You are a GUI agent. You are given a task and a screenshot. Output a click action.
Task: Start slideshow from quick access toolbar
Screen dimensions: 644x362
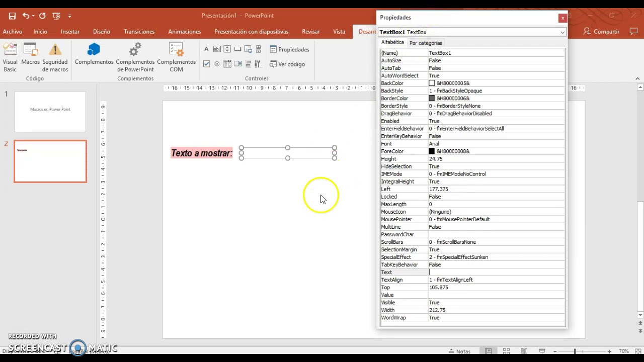point(56,16)
